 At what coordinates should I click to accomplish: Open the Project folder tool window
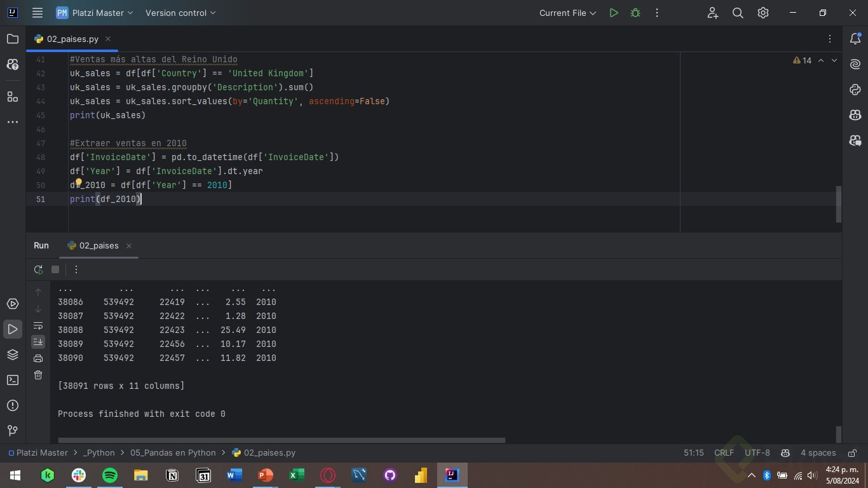(x=13, y=39)
